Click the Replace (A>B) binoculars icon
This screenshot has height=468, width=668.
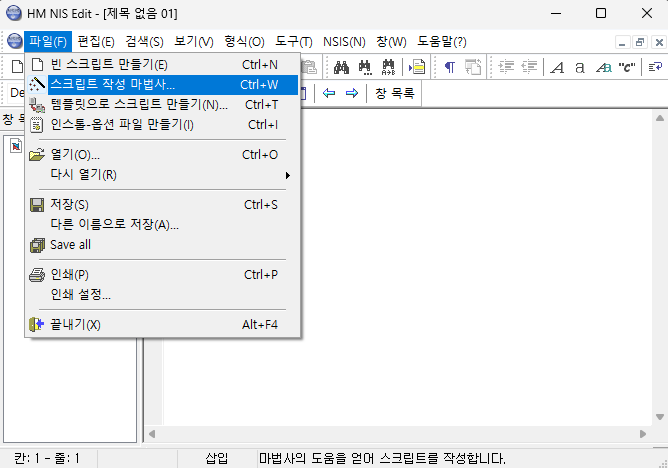point(388,67)
